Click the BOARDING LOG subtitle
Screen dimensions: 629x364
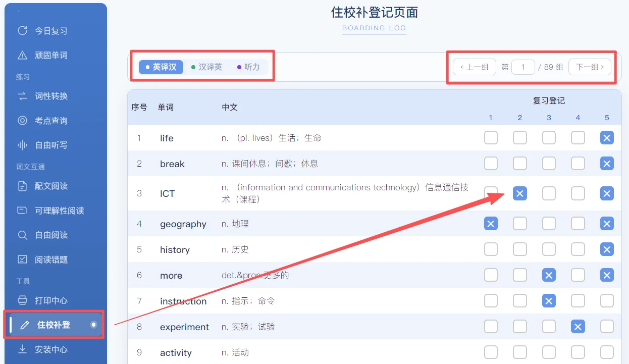(374, 28)
